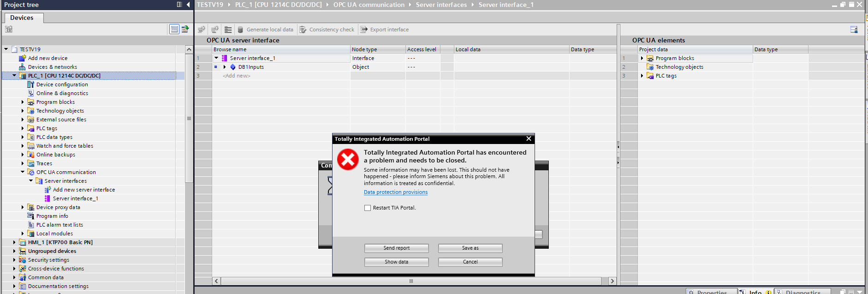
Task: Click Technology objects icon in OPC UA elements
Action: [650, 67]
